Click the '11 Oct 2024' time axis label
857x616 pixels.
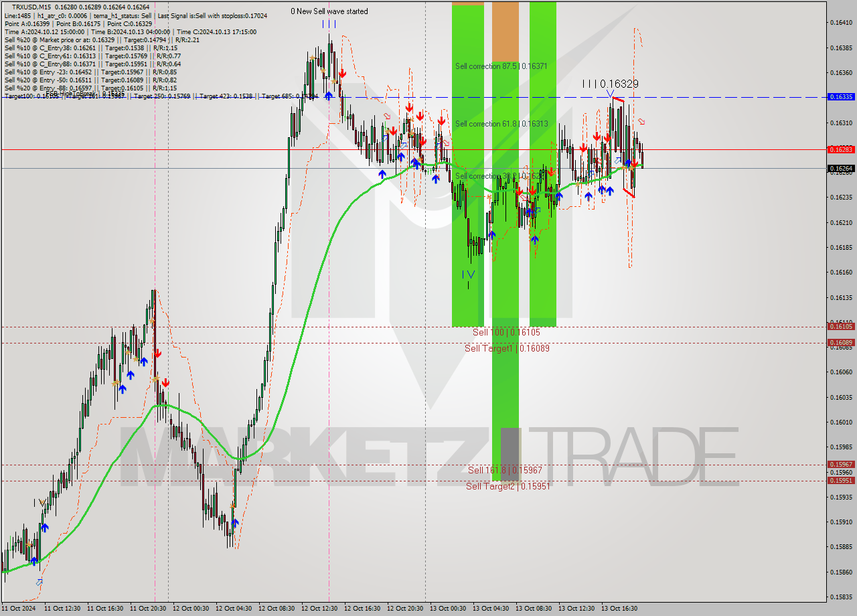pos(19,609)
